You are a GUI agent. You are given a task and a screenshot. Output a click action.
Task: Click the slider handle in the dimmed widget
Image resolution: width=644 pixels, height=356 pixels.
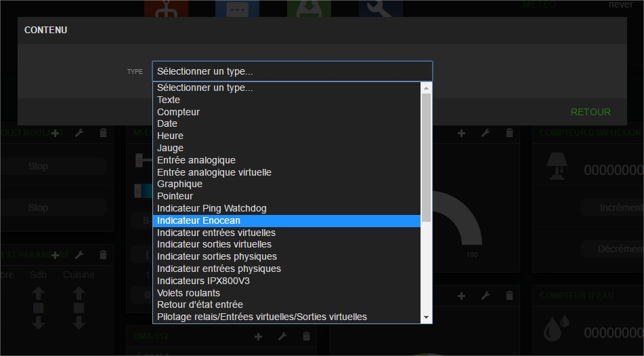click(x=139, y=161)
